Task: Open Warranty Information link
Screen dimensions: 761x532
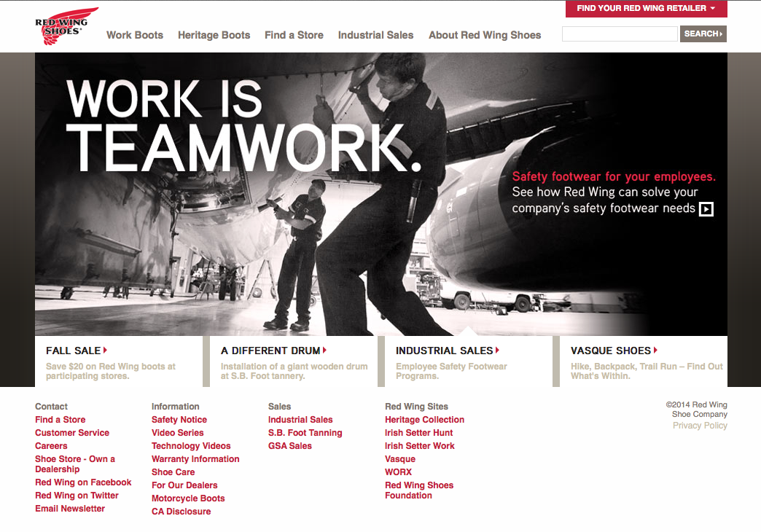Action: (195, 459)
